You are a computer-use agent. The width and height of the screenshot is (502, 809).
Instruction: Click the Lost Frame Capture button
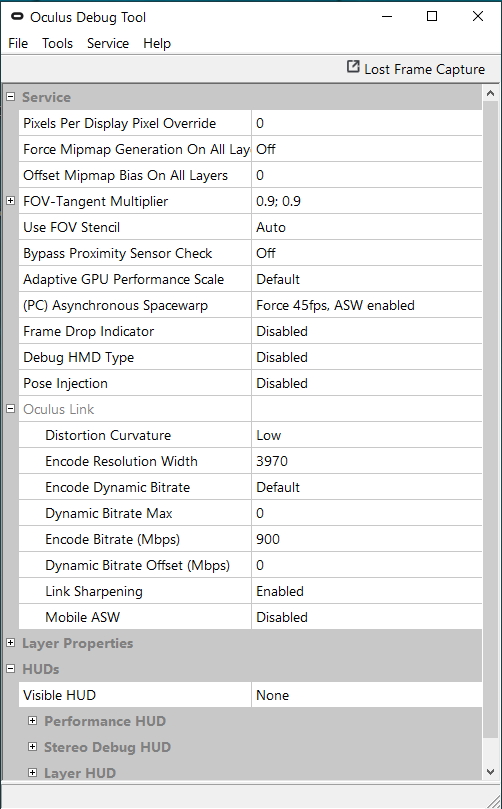(416, 69)
